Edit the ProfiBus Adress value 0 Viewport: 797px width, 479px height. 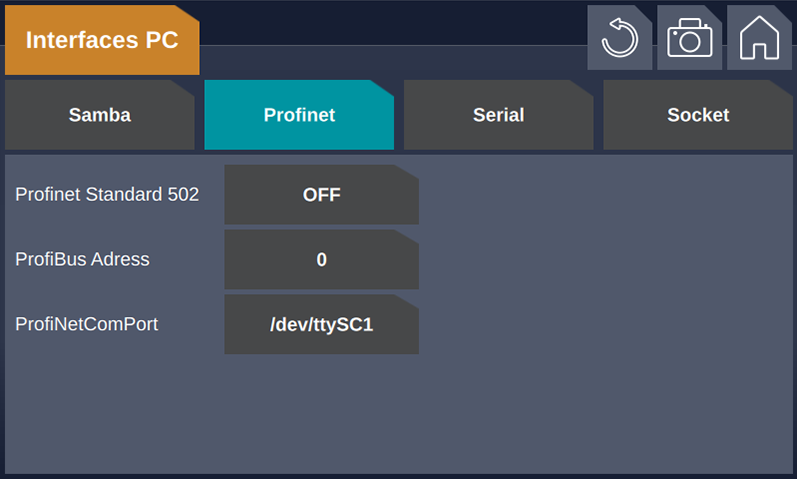pyautogui.click(x=322, y=259)
